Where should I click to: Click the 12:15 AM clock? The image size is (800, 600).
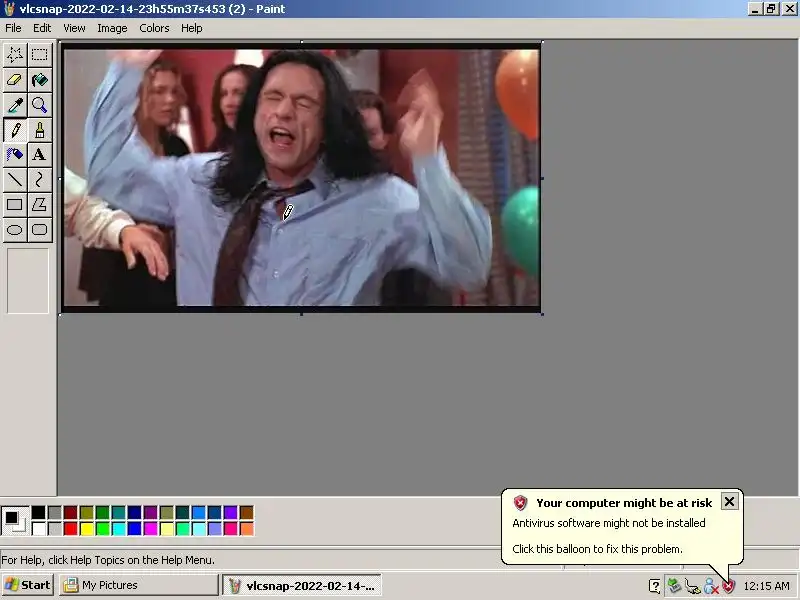tap(766, 586)
